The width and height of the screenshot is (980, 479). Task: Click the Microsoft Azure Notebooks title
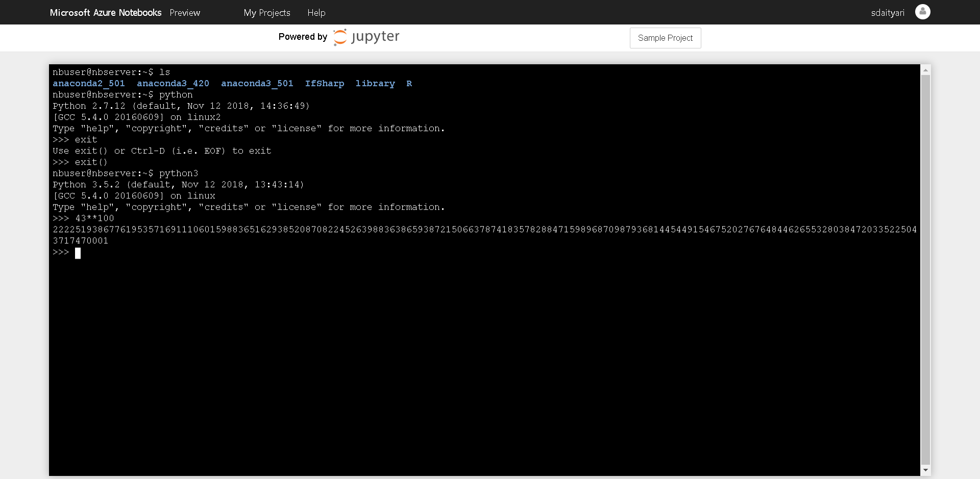(x=106, y=13)
